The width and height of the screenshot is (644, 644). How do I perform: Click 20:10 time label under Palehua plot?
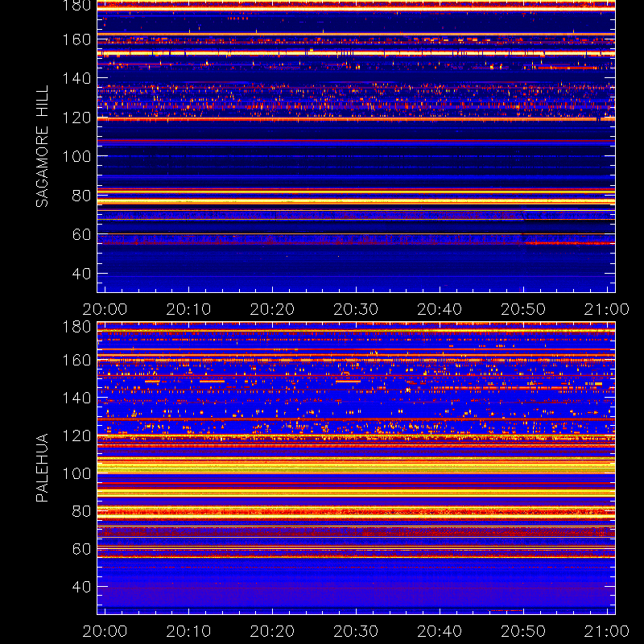[x=188, y=631]
